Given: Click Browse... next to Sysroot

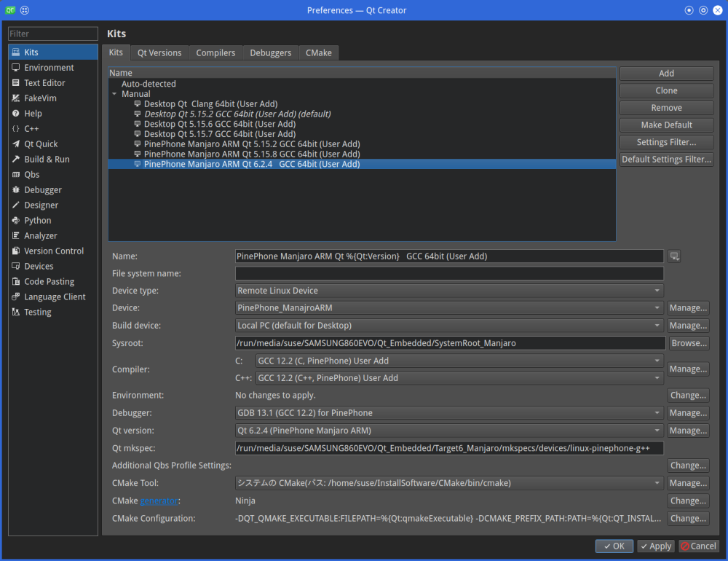Looking at the screenshot, I should pyautogui.click(x=689, y=343).
